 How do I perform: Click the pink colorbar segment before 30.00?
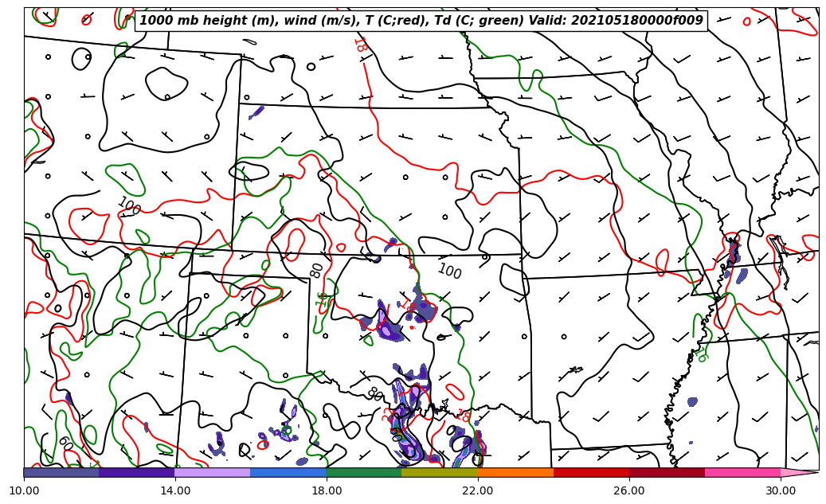pyautogui.click(x=742, y=472)
